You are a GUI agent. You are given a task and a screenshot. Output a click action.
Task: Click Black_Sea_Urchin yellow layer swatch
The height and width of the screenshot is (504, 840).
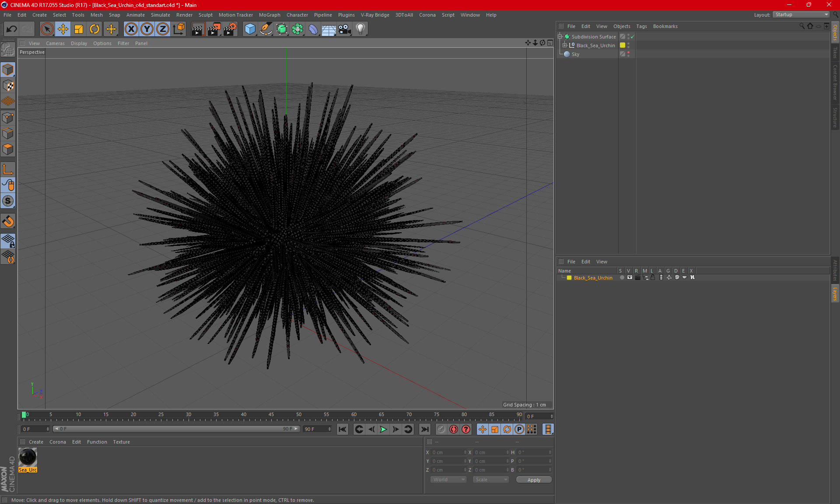[623, 45]
